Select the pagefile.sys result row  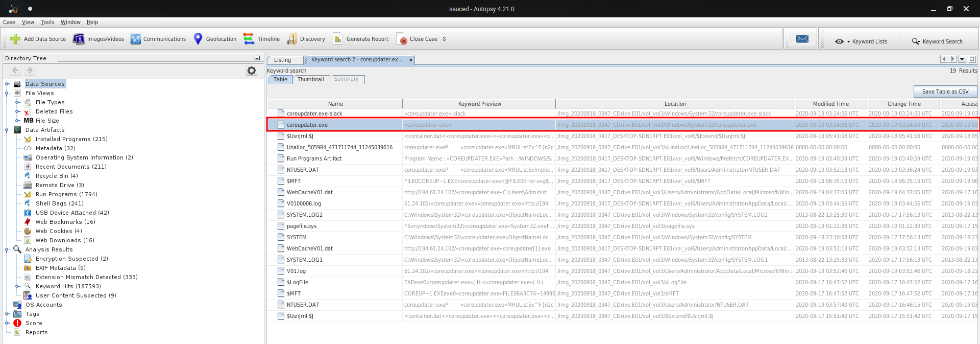[x=301, y=226]
